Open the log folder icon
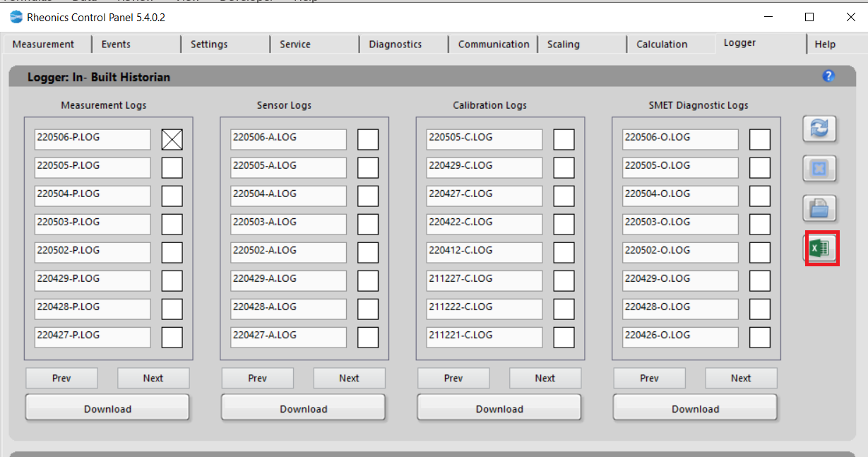Image resolution: width=868 pixels, height=457 pixels. tap(819, 208)
